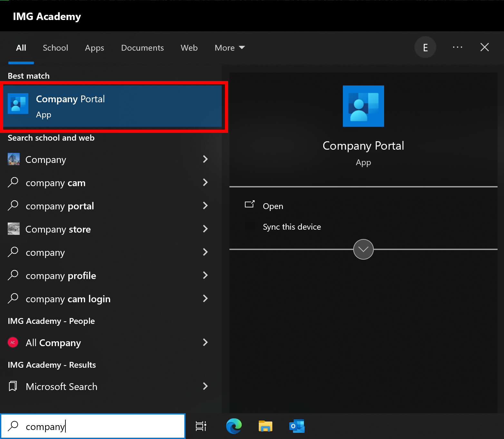Expand the company cam suggestion arrow
Screen dimensions: 504x439
205,182
